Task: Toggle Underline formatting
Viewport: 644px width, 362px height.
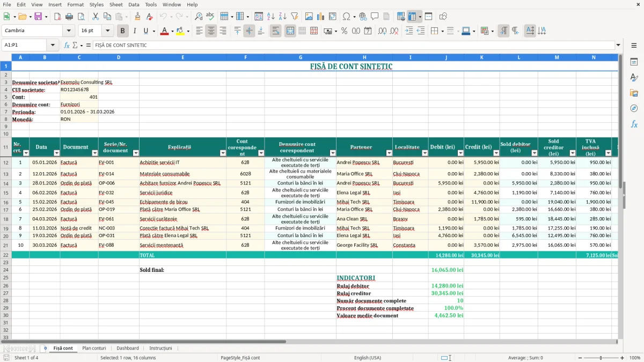Action: tap(145, 31)
